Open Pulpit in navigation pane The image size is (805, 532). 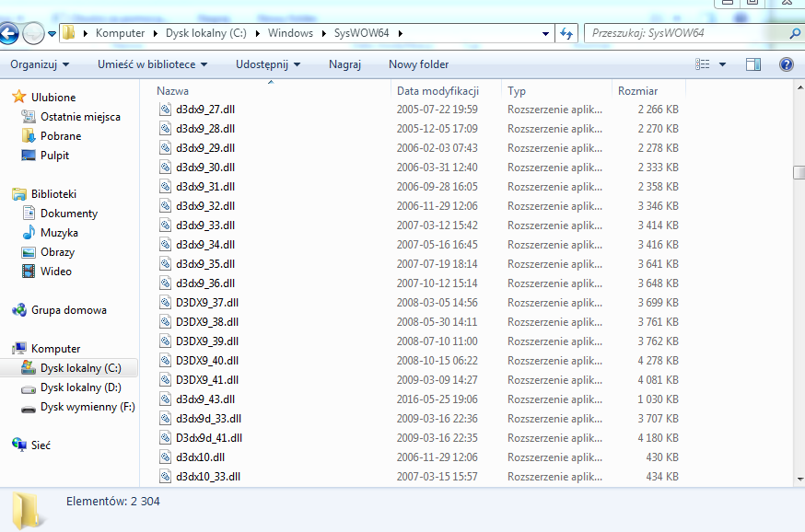coord(54,156)
